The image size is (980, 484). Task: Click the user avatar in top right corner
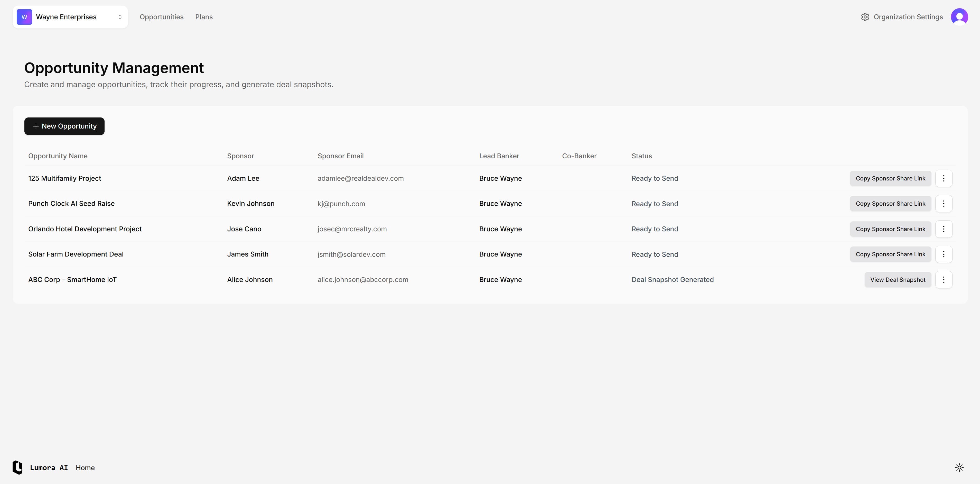tap(959, 17)
